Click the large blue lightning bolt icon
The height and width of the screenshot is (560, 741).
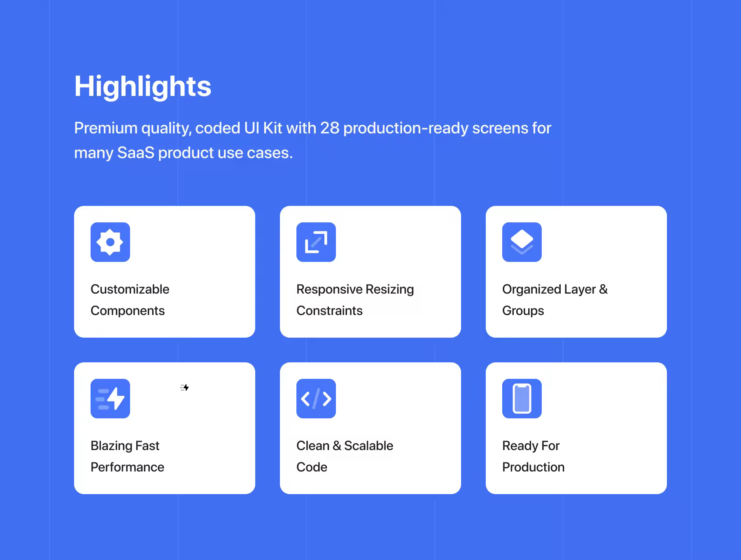tap(110, 399)
